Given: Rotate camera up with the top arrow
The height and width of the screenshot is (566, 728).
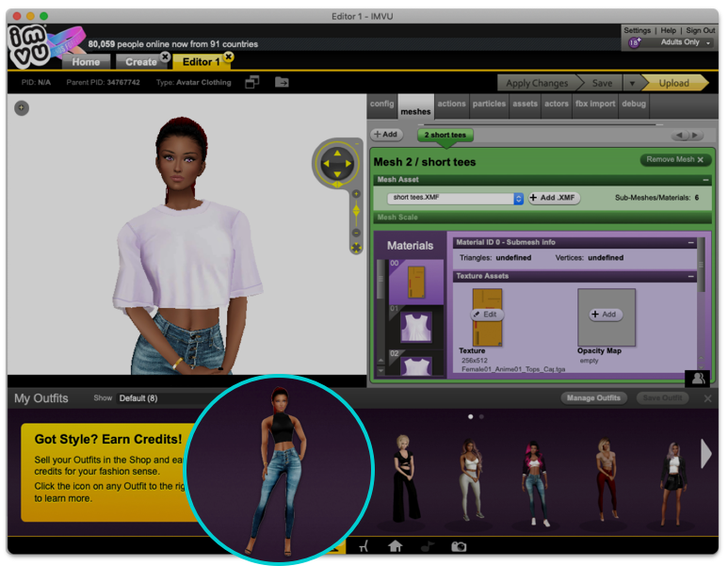Looking at the screenshot, I should coord(337,153).
